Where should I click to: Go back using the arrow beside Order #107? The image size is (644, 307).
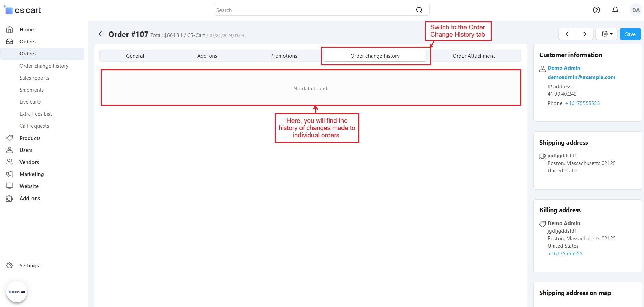pos(101,34)
